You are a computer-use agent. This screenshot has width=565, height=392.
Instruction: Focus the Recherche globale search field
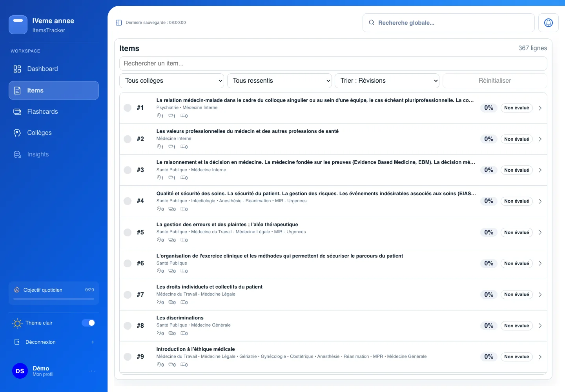448,23
